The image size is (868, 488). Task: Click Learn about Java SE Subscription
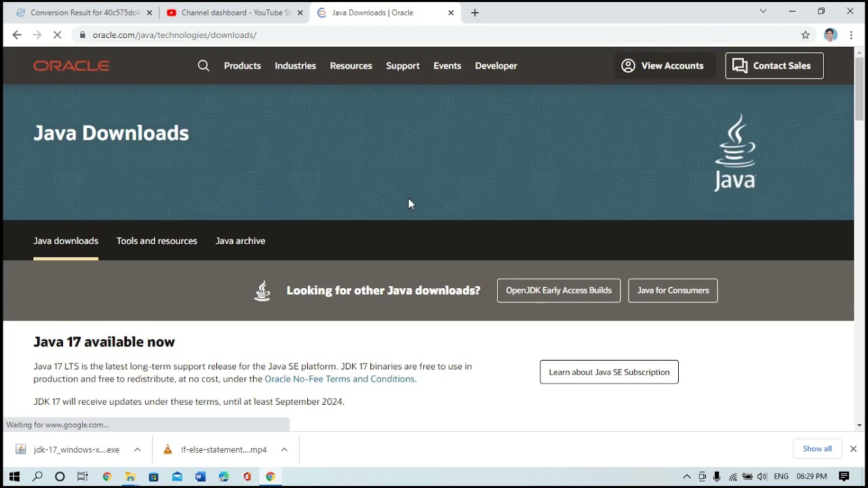[x=609, y=372]
